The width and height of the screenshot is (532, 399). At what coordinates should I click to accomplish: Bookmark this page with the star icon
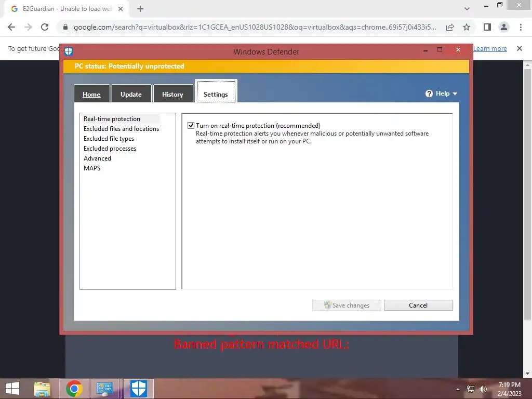(x=467, y=27)
